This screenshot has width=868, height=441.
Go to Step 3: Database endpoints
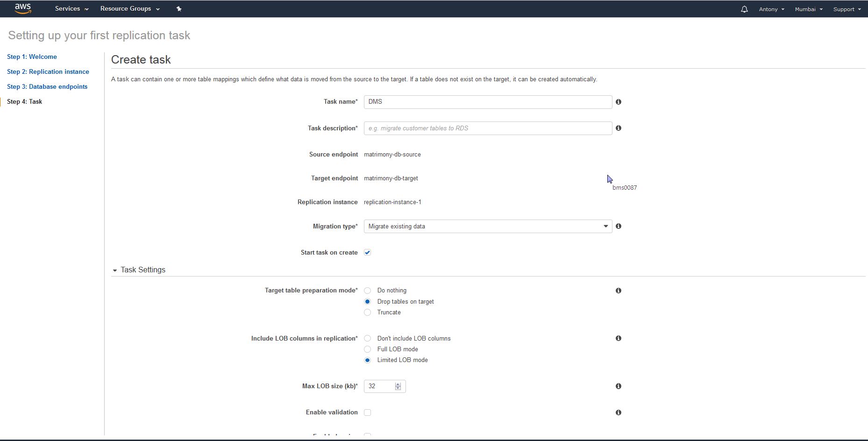pyautogui.click(x=47, y=87)
